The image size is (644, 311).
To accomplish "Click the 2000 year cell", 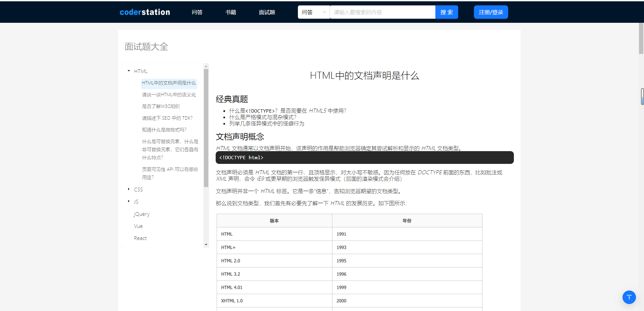I will tap(407, 301).
